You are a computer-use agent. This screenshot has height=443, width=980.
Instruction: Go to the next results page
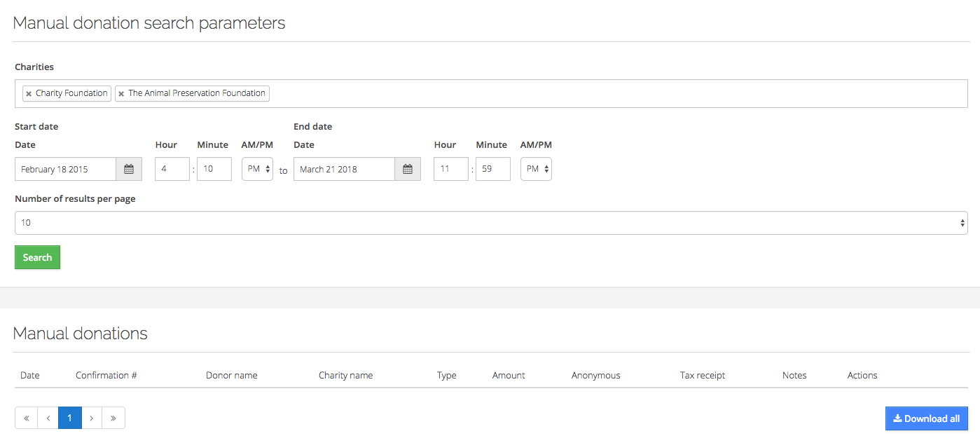(92, 418)
